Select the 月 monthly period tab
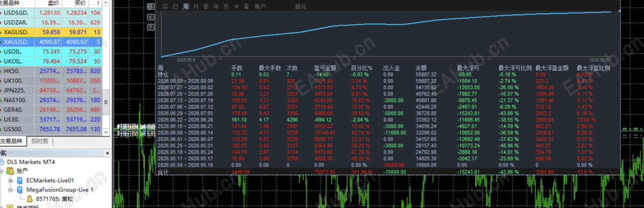The height and width of the screenshot is (208, 644). (196, 6)
